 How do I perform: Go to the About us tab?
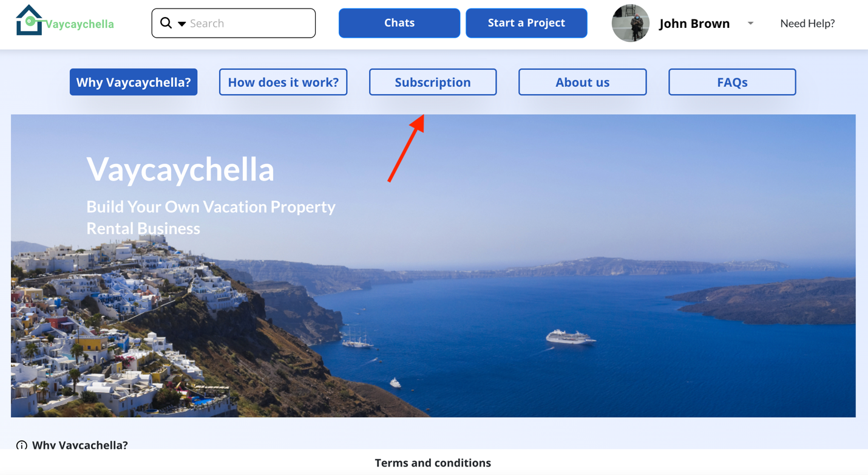(582, 82)
